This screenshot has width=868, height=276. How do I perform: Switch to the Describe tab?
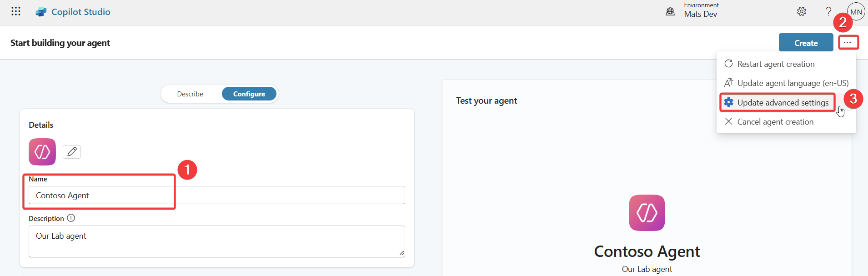pos(190,94)
